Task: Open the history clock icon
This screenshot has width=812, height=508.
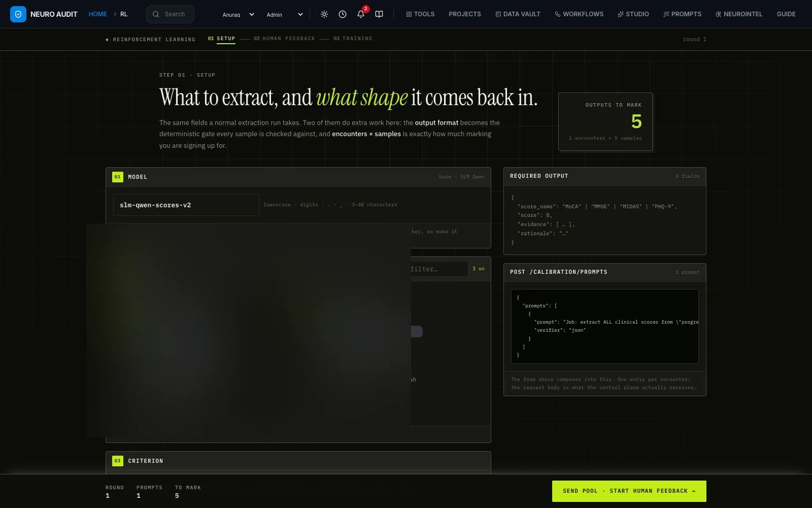Action: click(x=343, y=14)
